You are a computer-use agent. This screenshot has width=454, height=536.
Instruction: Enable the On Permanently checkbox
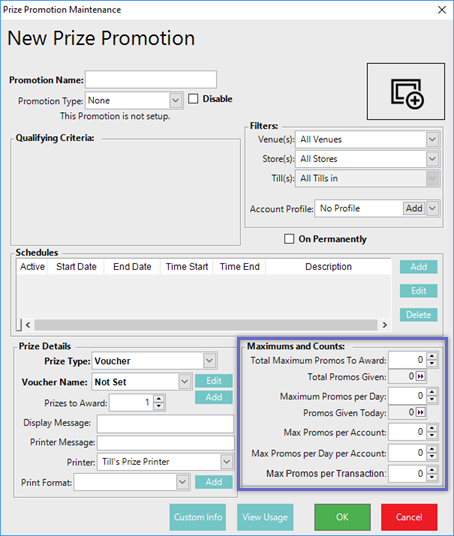[289, 239]
